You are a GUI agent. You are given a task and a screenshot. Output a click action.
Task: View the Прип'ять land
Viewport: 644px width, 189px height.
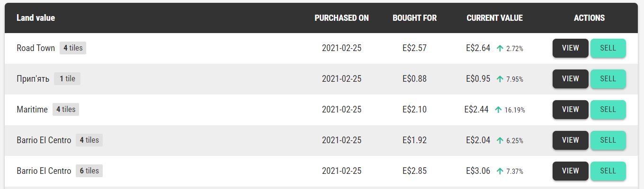pos(570,79)
